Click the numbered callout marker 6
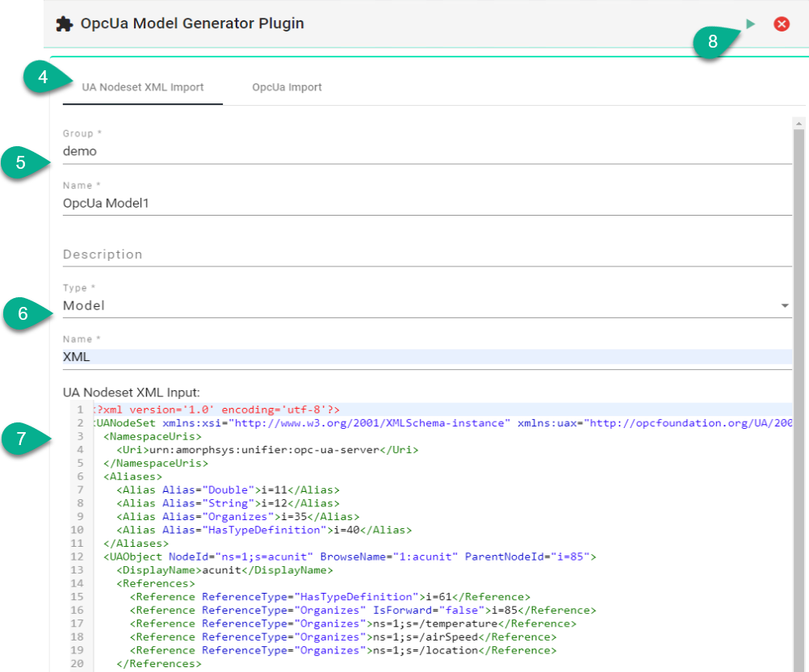809x672 pixels. pyautogui.click(x=23, y=313)
